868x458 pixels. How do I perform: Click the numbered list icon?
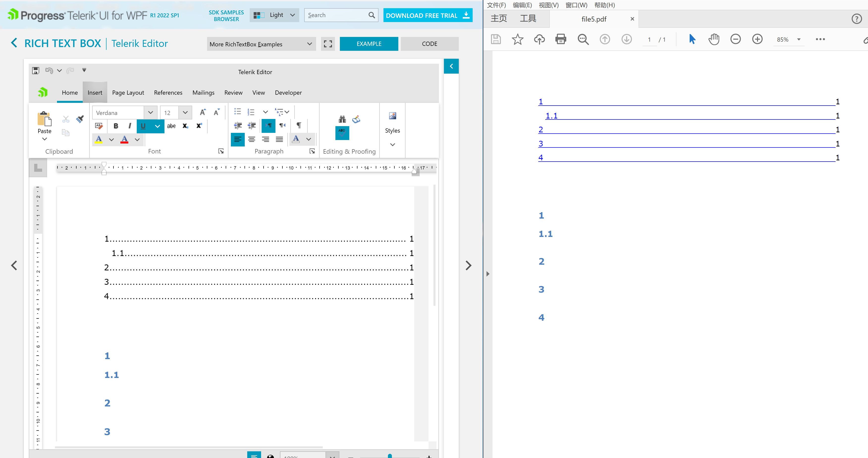point(251,112)
